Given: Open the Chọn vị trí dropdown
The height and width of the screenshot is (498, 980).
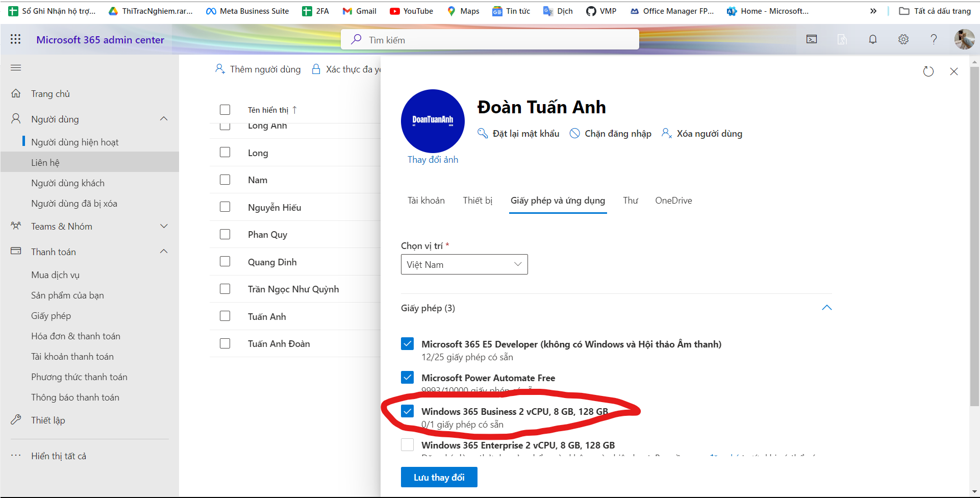Looking at the screenshot, I should 464,264.
